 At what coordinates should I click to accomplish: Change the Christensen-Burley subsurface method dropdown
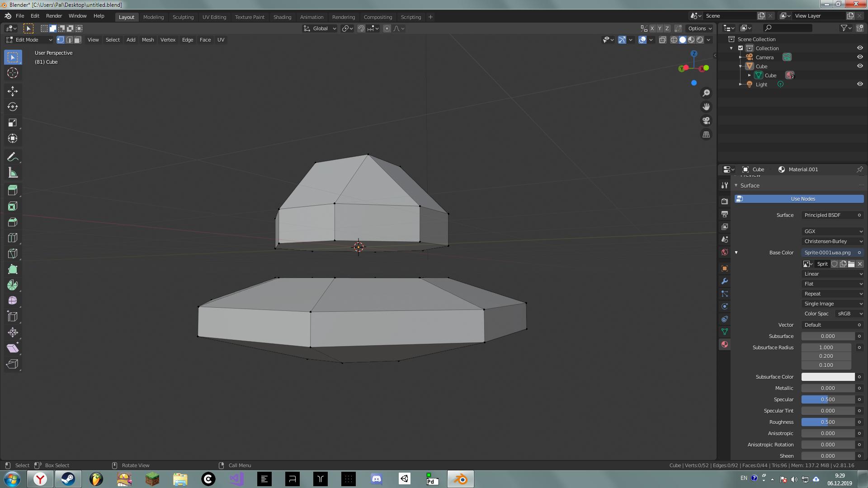coord(832,241)
